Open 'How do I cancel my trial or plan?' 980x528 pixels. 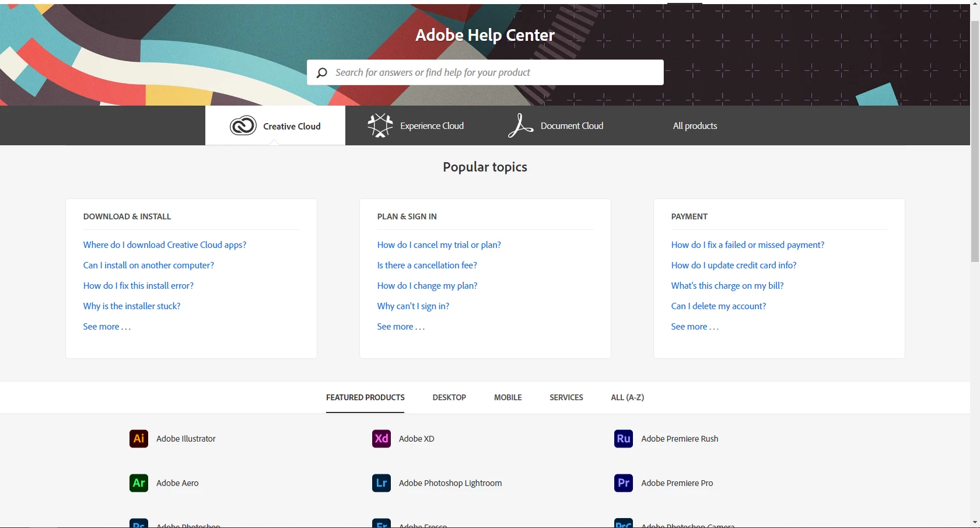(x=439, y=245)
